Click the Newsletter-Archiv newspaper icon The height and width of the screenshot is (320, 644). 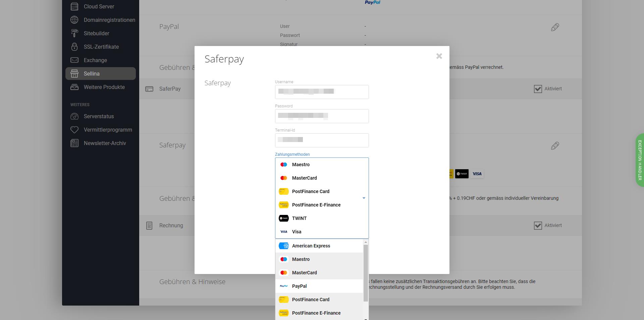point(74,143)
